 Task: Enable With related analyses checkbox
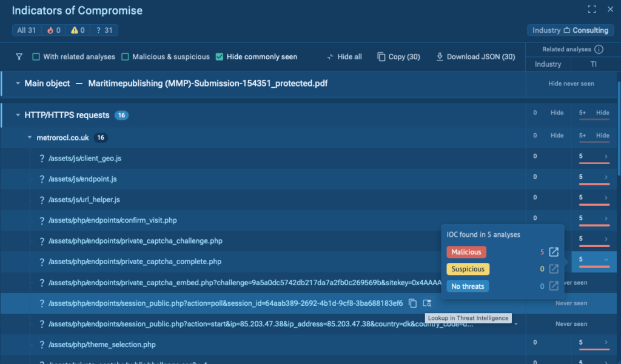click(x=36, y=56)
